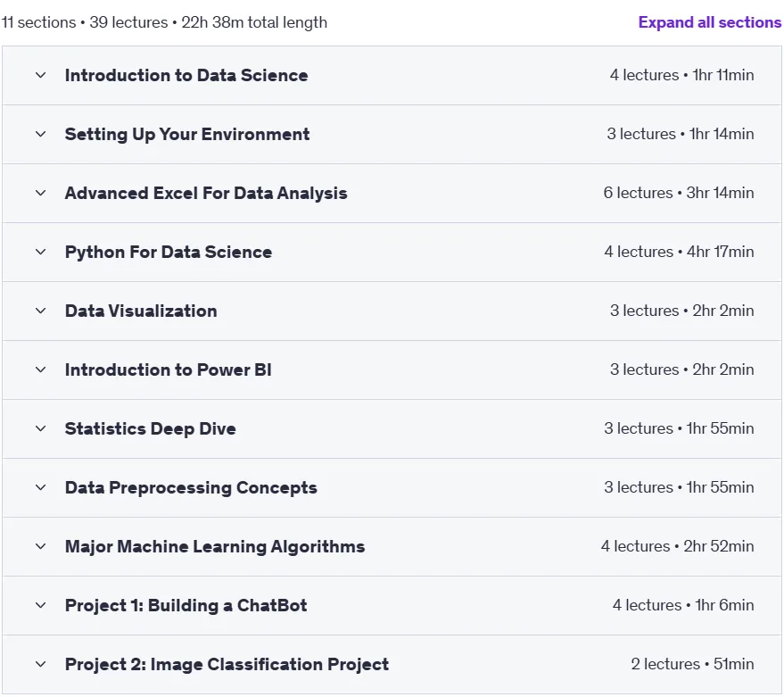Image resolution: width=784 pixels, height=697 pixels.
Task: Select Major Machine Learning Algorithms heading
Action: [215, 546]
